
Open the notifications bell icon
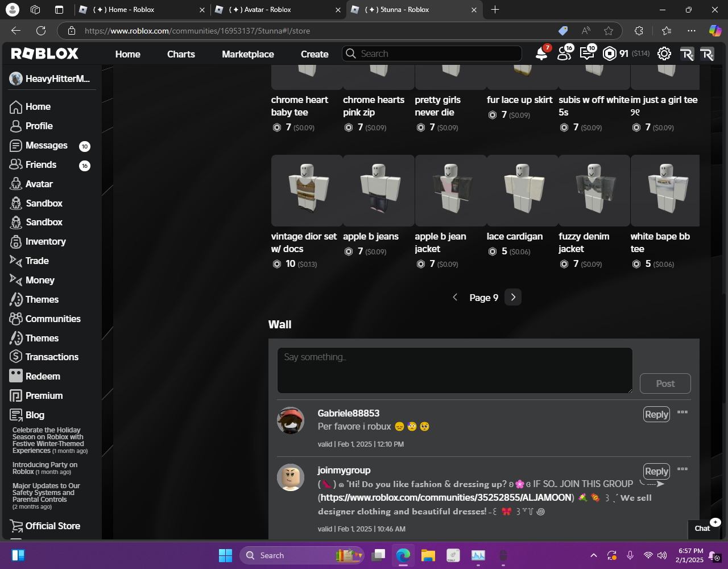coord(541,53)
